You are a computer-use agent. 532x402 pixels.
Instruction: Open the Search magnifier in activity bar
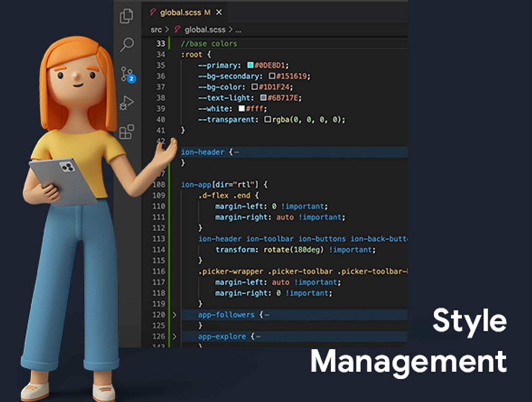[127, 44]
